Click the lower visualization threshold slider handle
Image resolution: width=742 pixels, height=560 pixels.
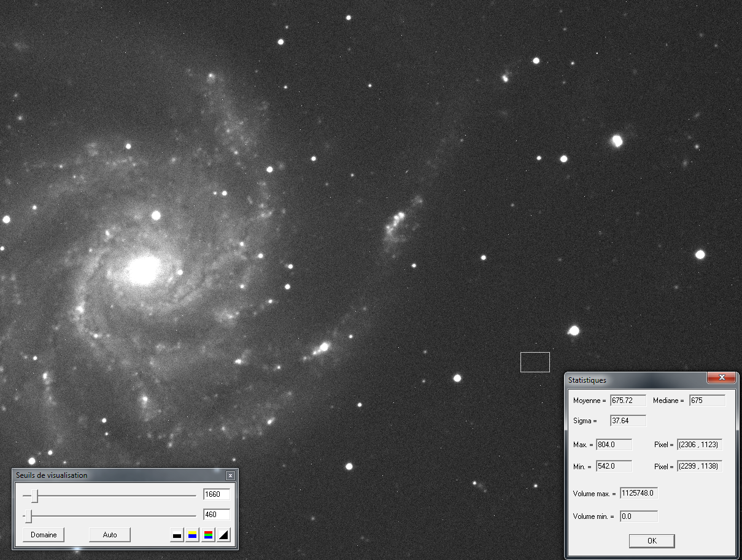coord(27,515)
